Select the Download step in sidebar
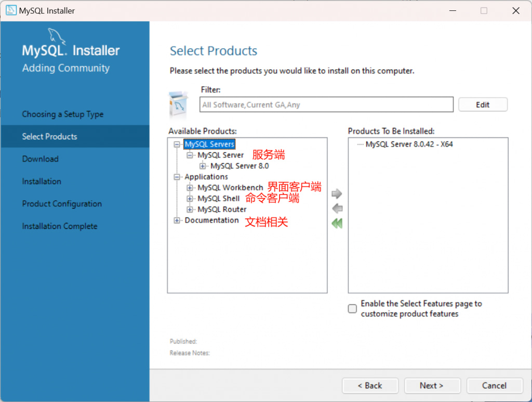Viewport: 532px width, 402px height. click(x=40, y=159)
